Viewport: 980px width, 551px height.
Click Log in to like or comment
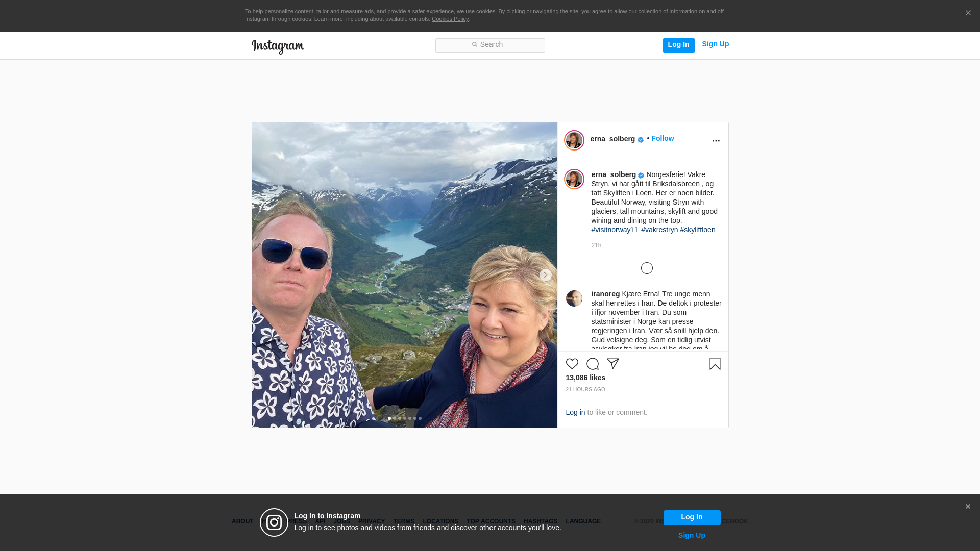tap(575, 412)
